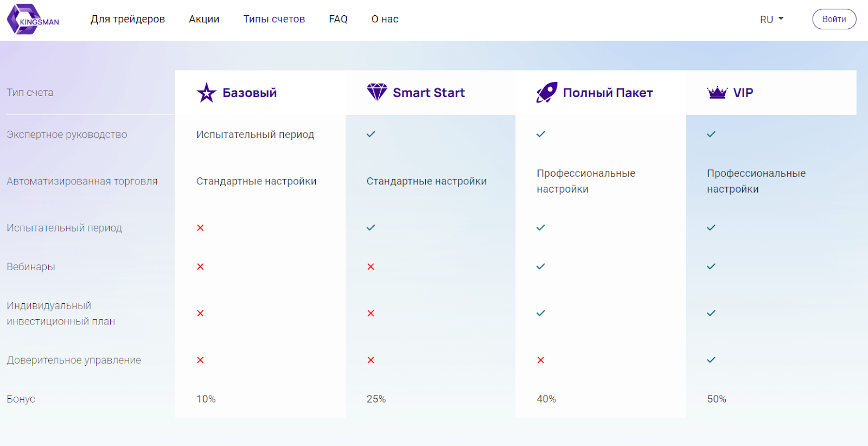Select the VIP account heading
This screenshot has width=868, height=446.
pos(743,93)
